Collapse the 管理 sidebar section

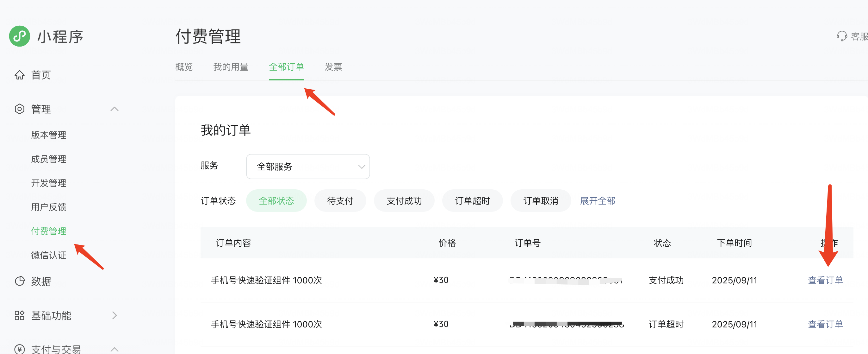point(114,109)
